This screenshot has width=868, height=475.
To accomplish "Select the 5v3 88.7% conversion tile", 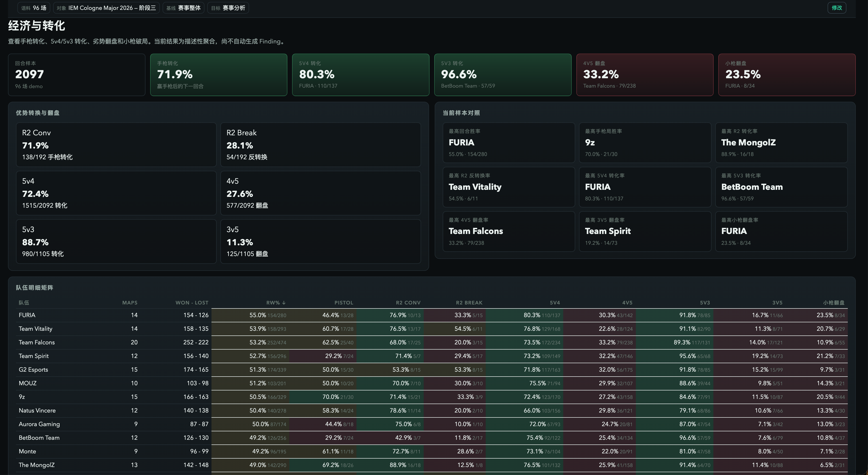I will tap(116, 241).
